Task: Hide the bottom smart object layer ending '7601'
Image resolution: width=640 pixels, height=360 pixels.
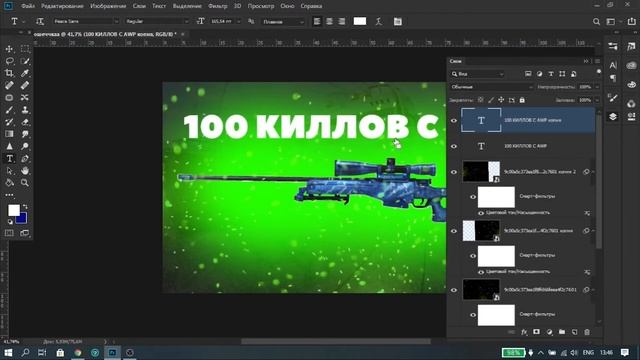Action: pyautogui.click(x=454, y=290)
